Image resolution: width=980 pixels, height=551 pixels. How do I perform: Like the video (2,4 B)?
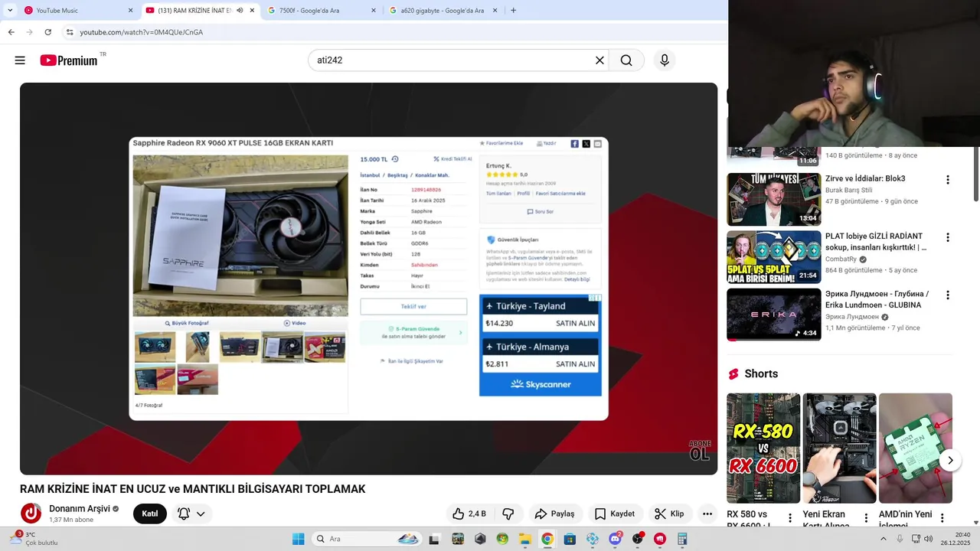coord(469,514)
